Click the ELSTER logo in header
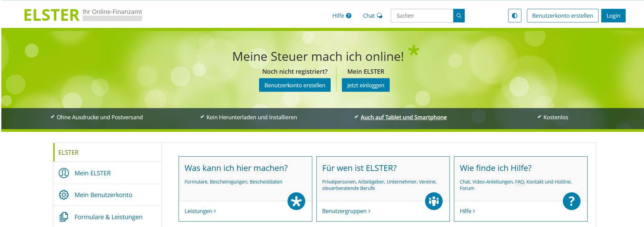This screenshot has width=644, height=227. (x=52, y=15)
